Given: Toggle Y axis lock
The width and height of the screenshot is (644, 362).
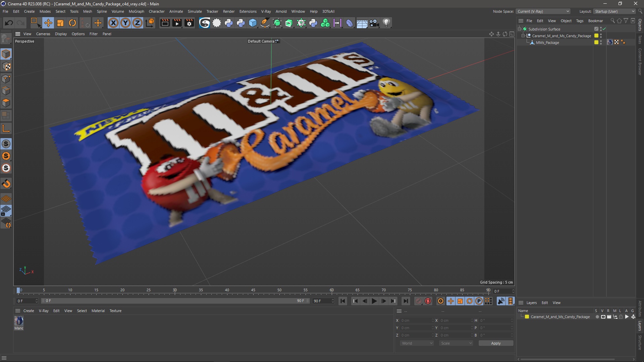Looking at the screenshot, I should [125, 23].
